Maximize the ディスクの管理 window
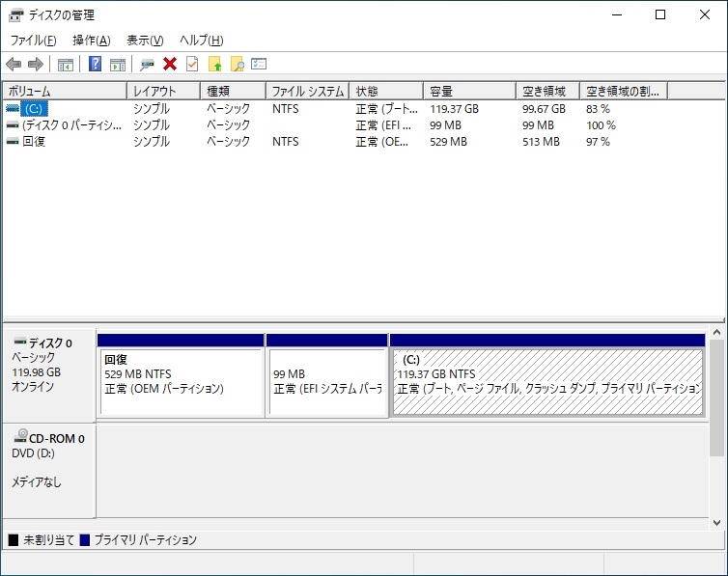Image resolution: width=728 pixels, height=576 pixels. coord(660,14)
